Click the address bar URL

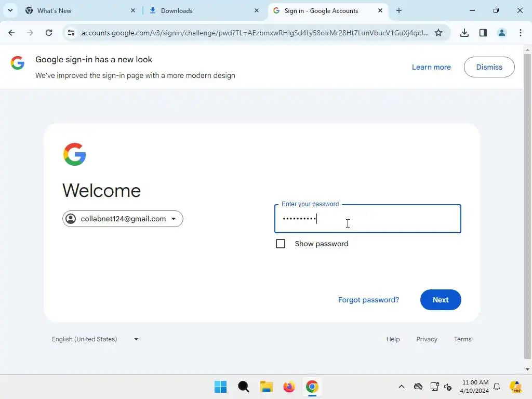coord(255,33)
